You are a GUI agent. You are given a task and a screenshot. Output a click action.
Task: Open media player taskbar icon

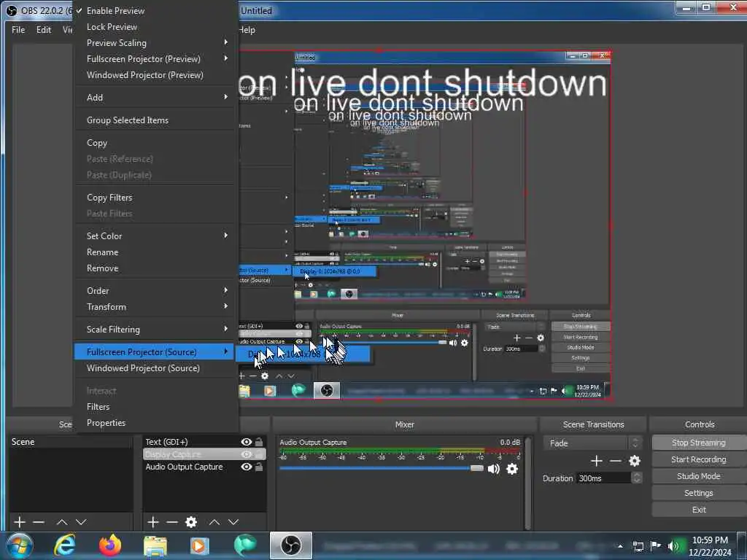pyautogui.click(x=200, y=545)
